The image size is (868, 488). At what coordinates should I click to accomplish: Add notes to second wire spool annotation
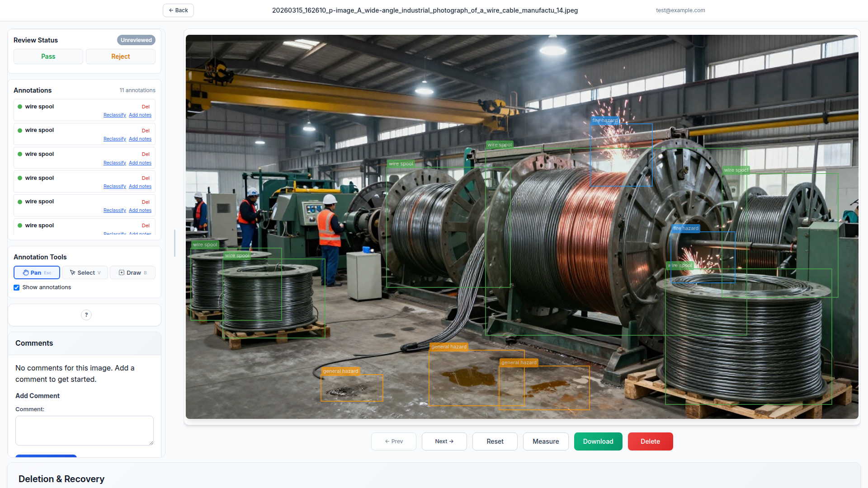point(140,139)
